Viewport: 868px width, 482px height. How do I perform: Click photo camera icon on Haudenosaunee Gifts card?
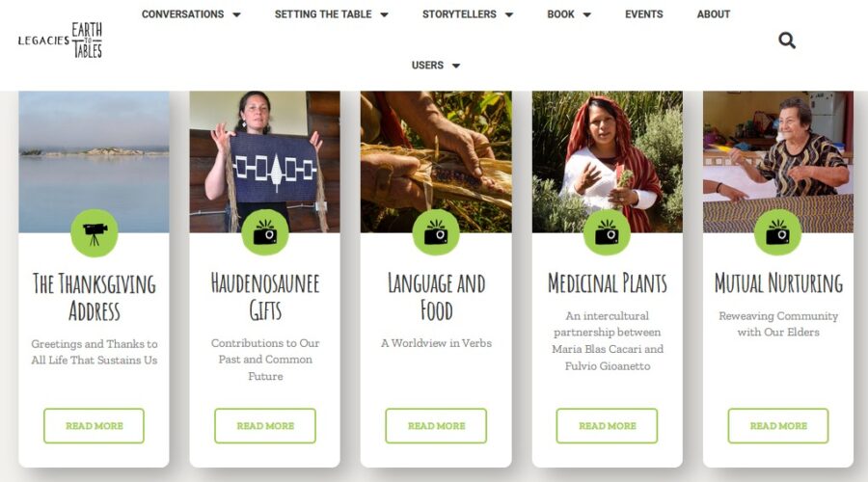pyautogui.click(x=265, y=233)
